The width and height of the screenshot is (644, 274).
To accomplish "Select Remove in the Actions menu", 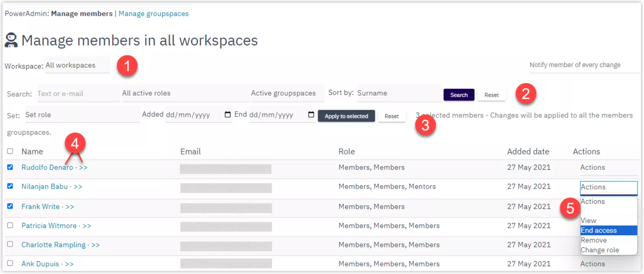I will coord(609,240).
